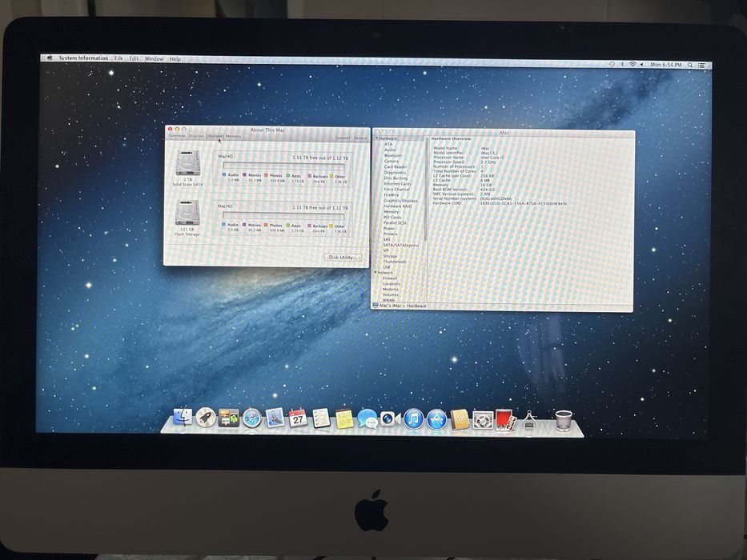
Task: Open Mail stamp icon in Dock
Action: (x=275, y=418)
